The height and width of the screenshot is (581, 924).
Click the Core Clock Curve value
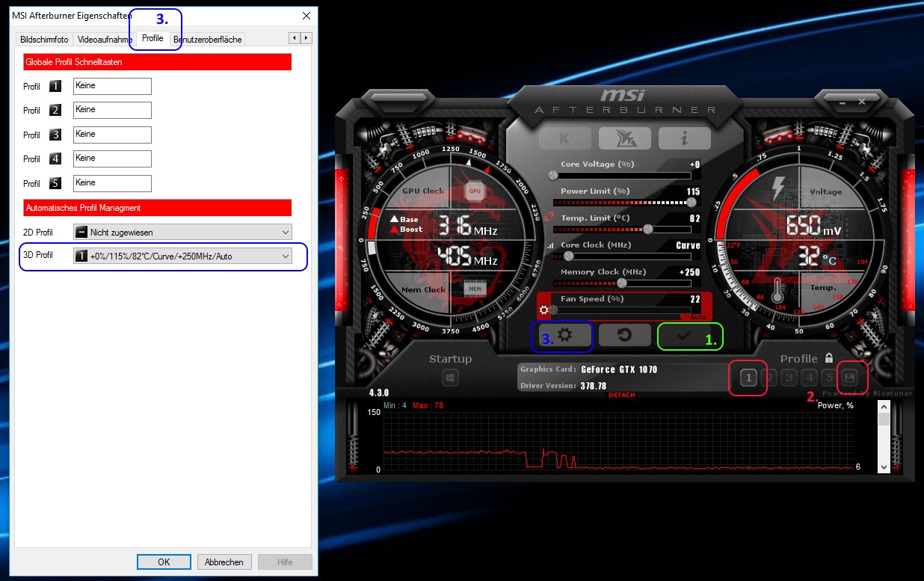pyautogui.click(x=688, y=245)
